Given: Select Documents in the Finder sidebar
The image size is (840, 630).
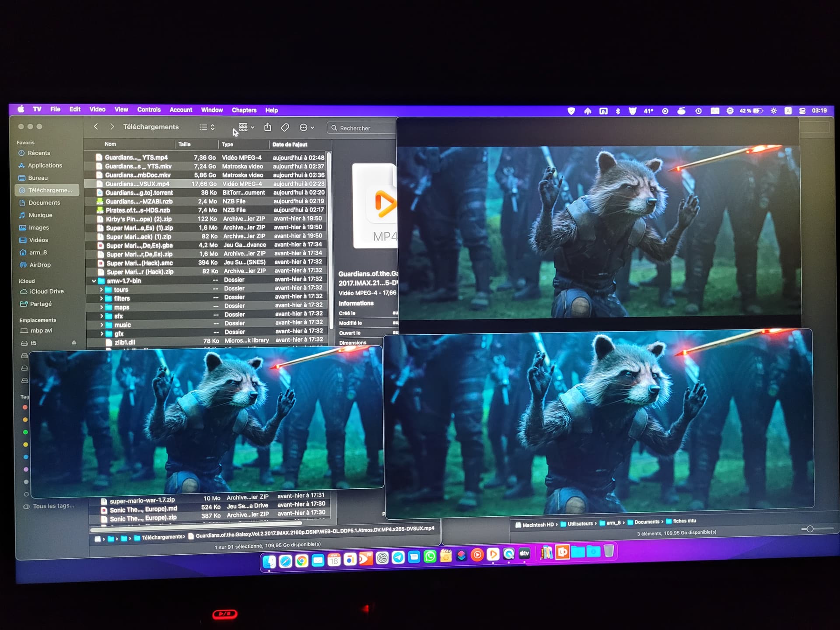Looking at the screenshot, I should point(44,203).
